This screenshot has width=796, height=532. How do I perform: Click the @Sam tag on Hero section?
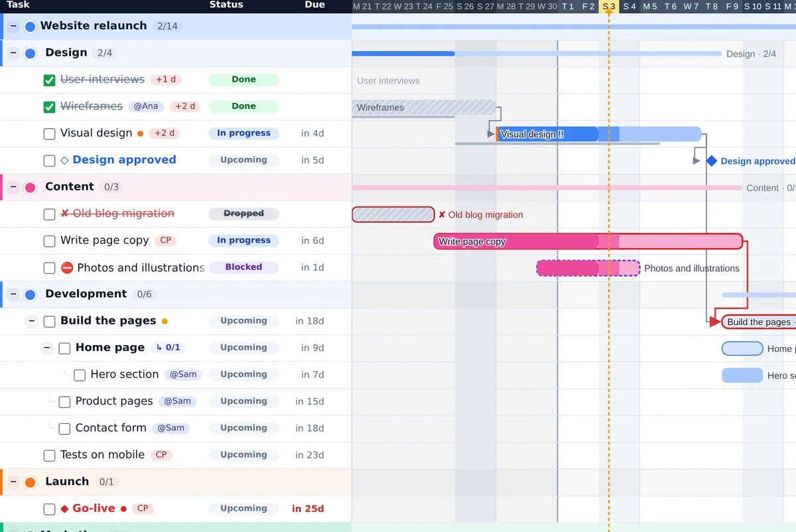click(x=183, y=374)
